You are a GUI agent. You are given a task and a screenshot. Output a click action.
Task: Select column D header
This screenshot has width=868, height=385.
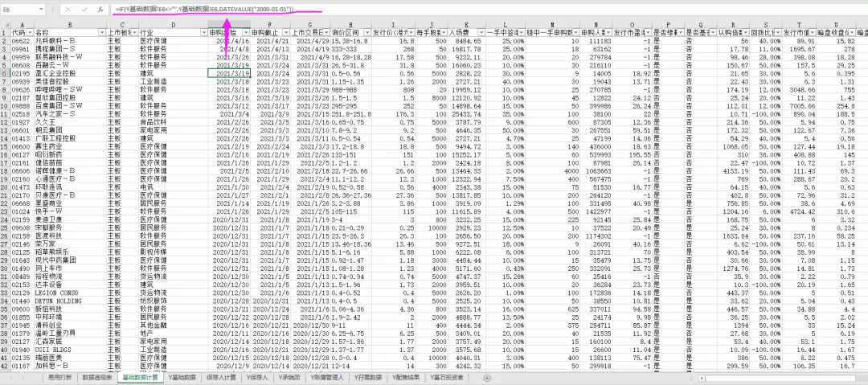(x=173, y=24)
